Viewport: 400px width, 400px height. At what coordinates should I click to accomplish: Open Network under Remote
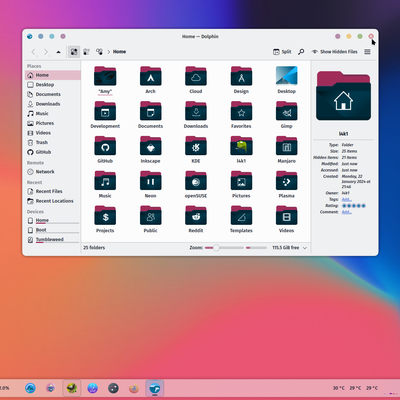(53, 172)
